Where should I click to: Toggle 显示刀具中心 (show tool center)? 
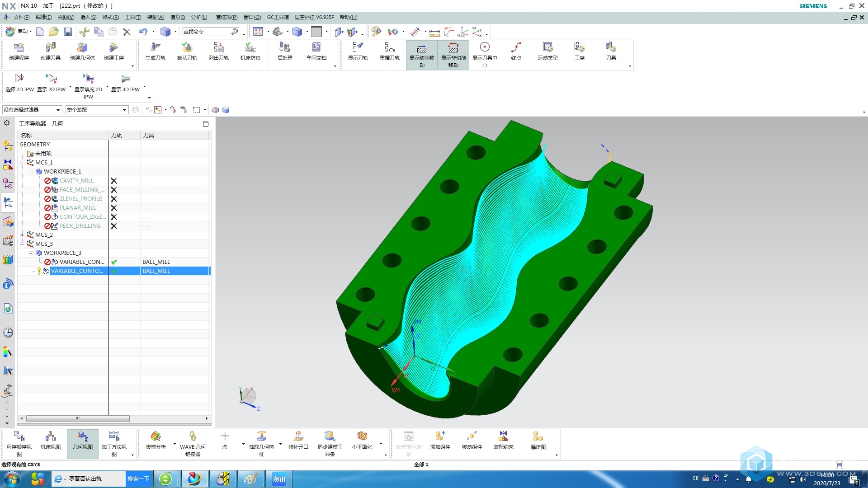pos(485,55)
